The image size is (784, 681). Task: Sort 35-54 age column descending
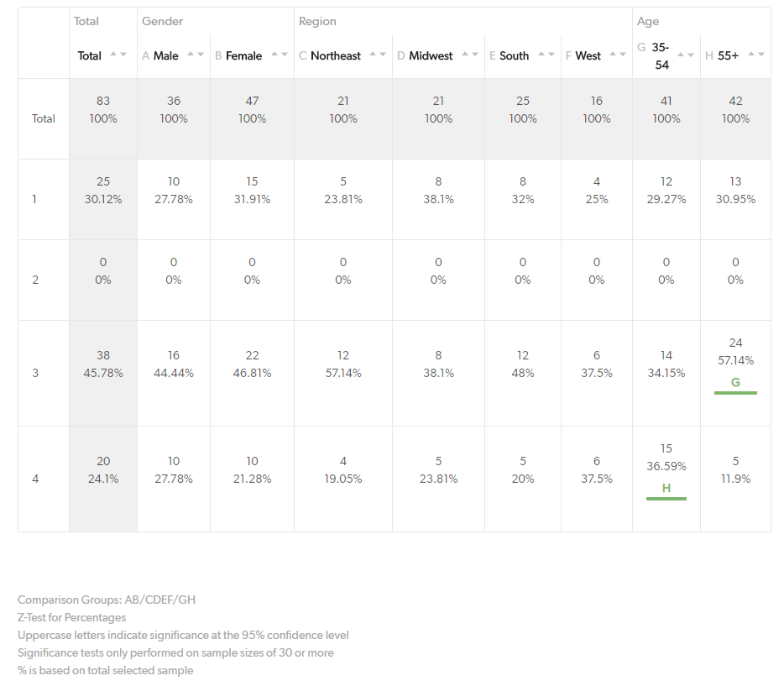(x=691, y=55)
